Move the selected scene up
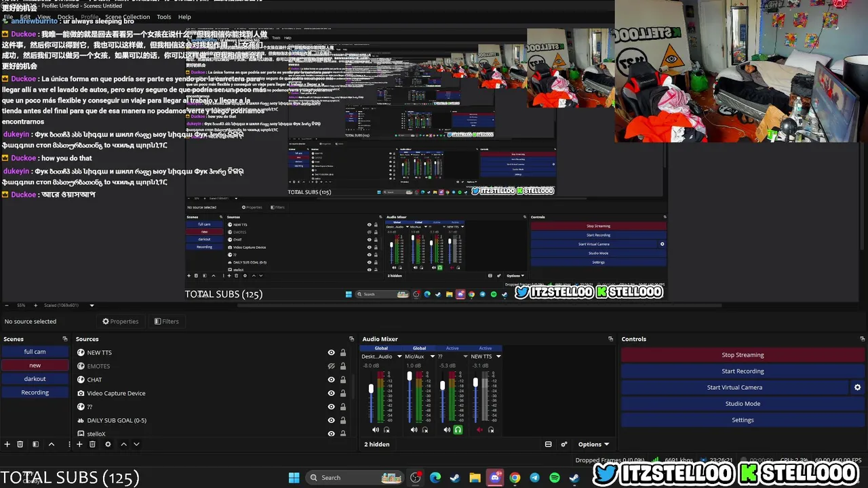This screenshot has height=488, width=868. point(52,444)
